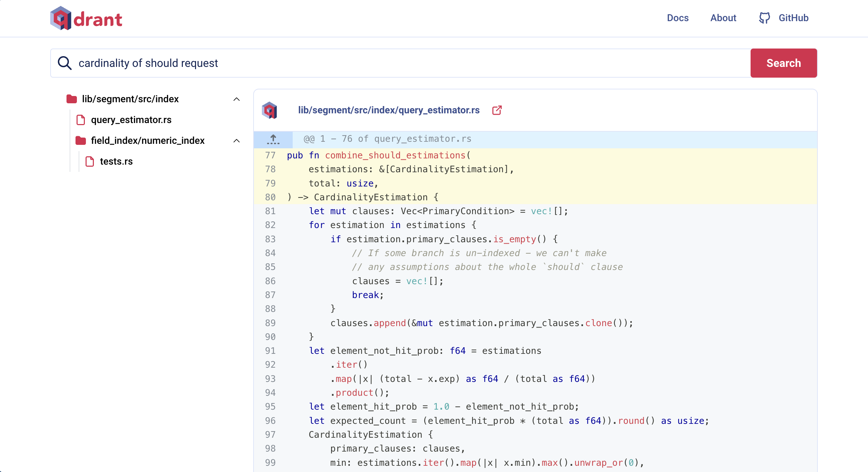Select query_estimator.rs in the file tree
868x472 pixels.
[x=131, y=120]
